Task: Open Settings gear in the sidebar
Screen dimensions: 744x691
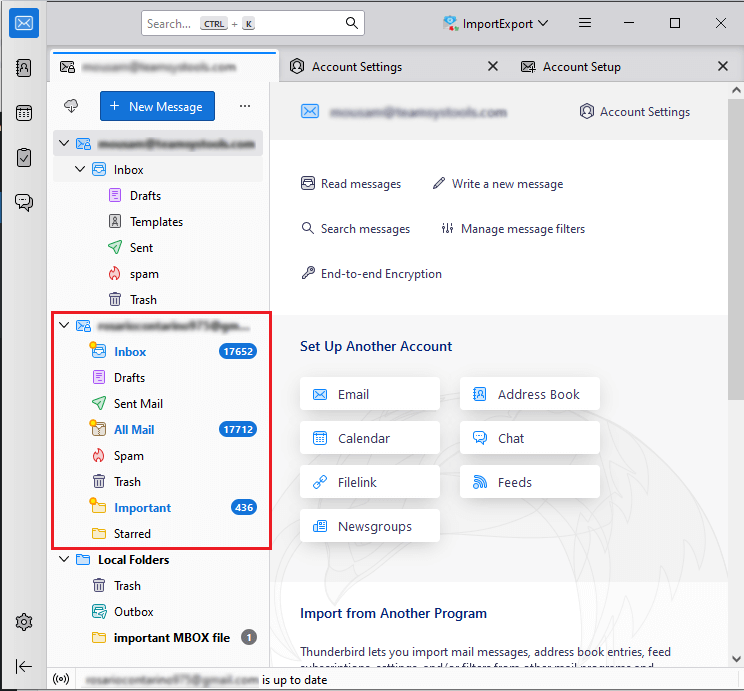Action: pyautogui.click(x=24, y=622)
